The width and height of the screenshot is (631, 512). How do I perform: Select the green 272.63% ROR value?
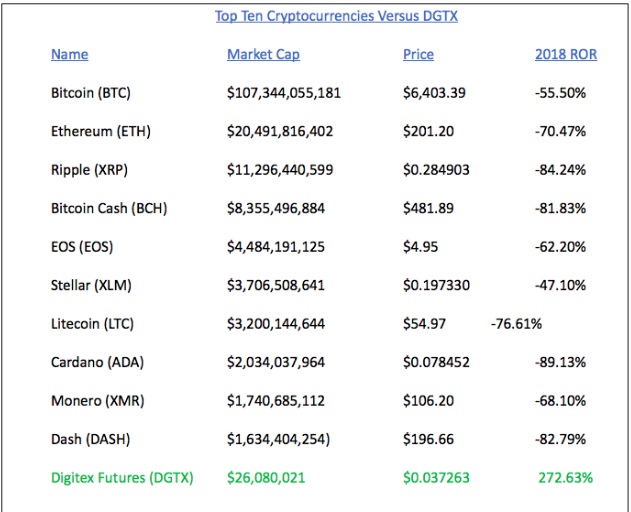click(x=565, y=478)
